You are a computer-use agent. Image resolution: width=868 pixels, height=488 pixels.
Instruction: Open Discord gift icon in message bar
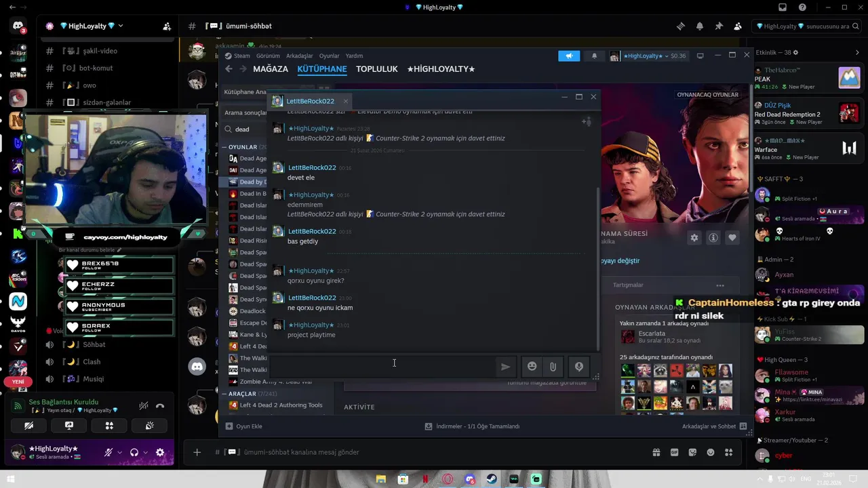pyautogui.click(x=656, y=452)
